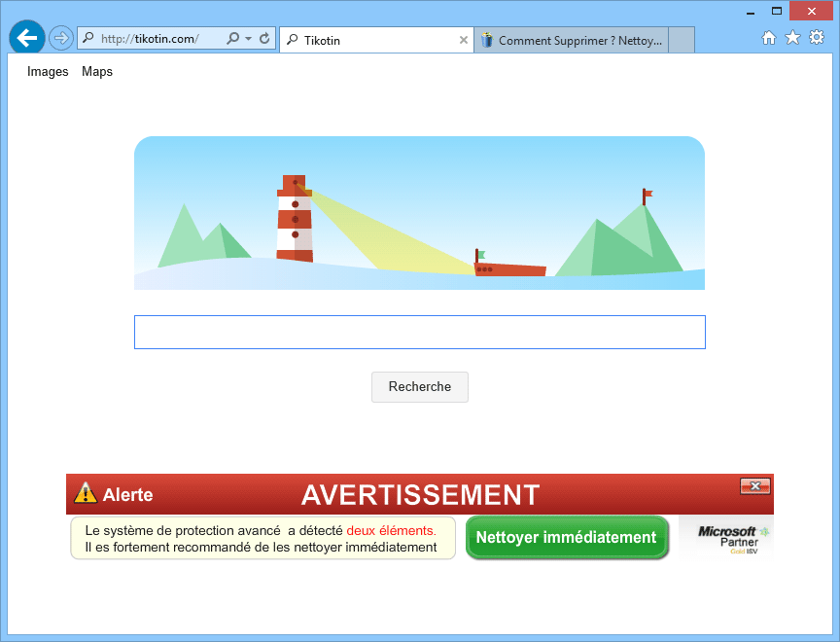Click the yellow Alerte warning triangle icon
This screenshot has width=840, height=642.
pos(86,492)
